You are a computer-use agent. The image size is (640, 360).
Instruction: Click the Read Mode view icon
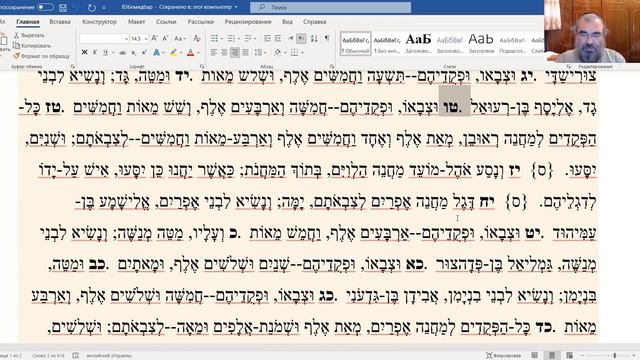pos(534,356)
